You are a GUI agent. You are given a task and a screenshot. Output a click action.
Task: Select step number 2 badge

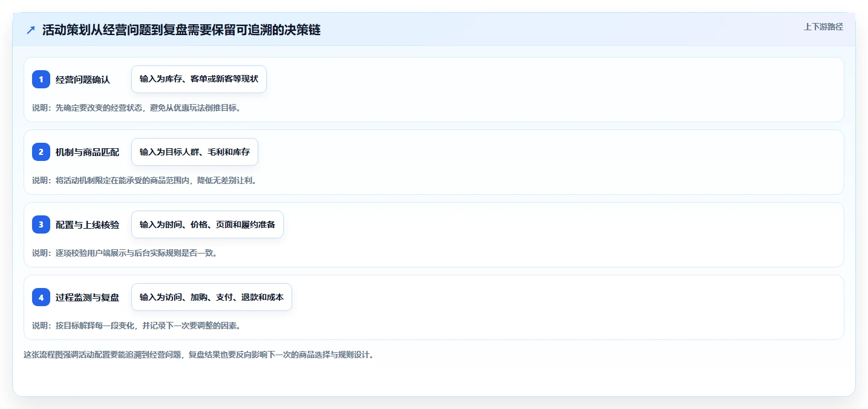click(x=41, y=152)
